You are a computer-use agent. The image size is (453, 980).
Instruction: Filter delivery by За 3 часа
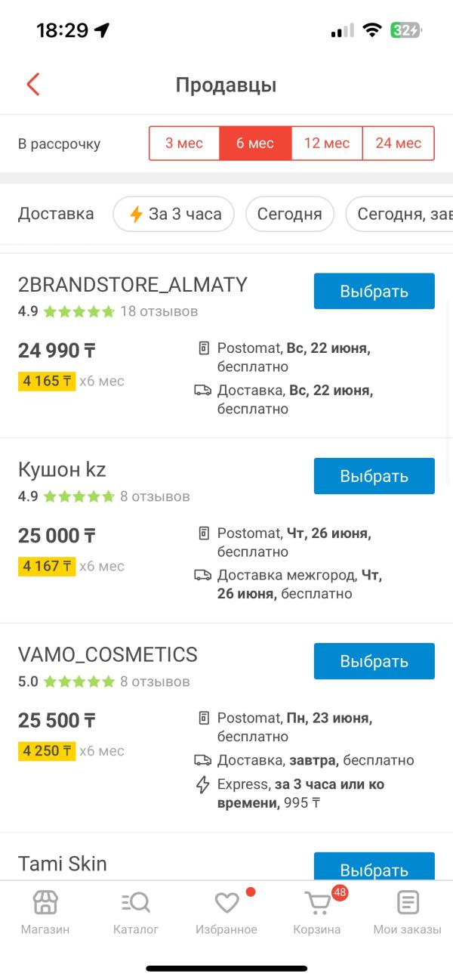[x=174, y=215]
